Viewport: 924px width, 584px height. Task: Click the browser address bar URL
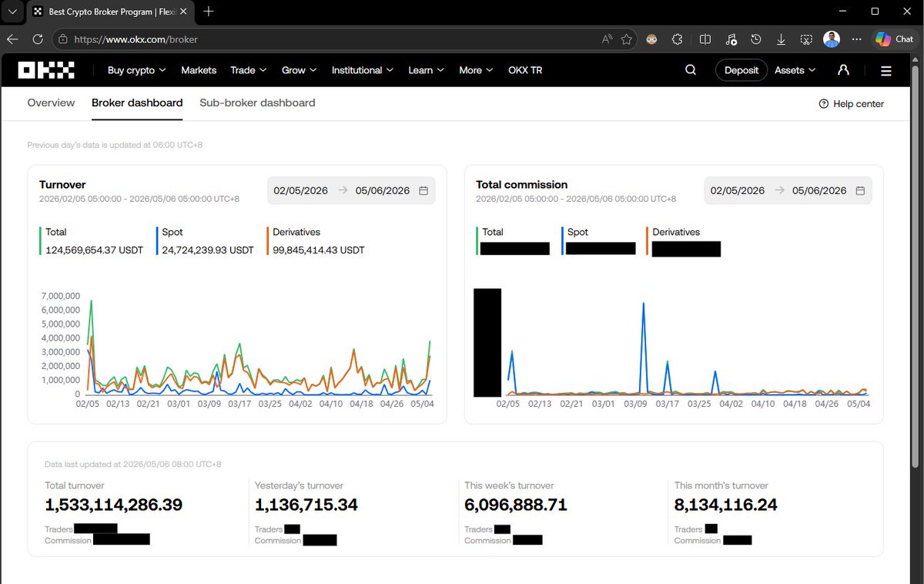click(x=137, y=39)
